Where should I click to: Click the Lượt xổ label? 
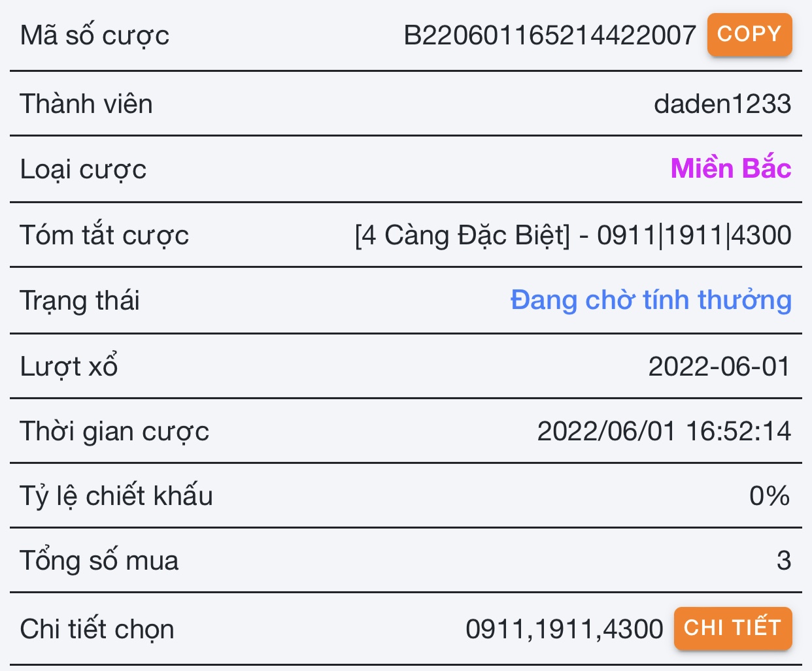pos(69,366)
